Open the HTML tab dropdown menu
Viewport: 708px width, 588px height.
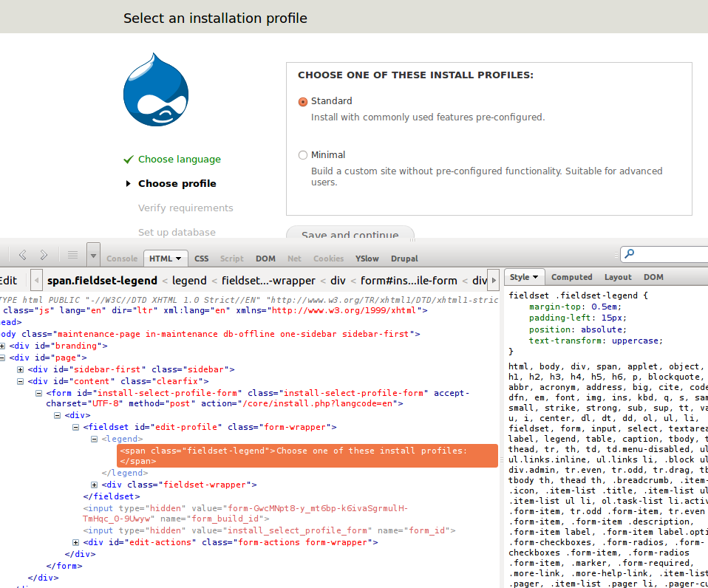point(177,258)
